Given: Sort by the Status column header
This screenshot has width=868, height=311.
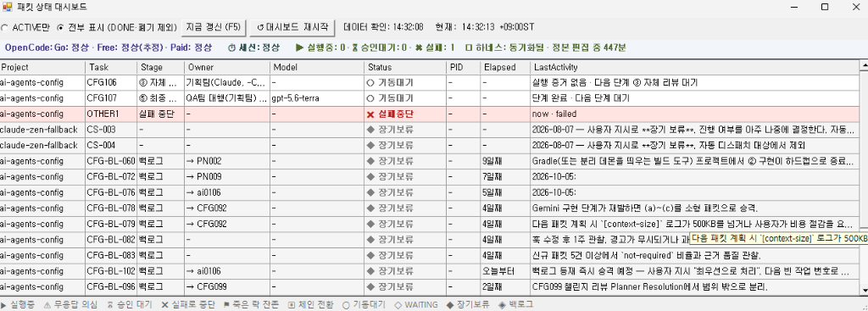Looking at the screenshot, I should (x=406, y=68).
